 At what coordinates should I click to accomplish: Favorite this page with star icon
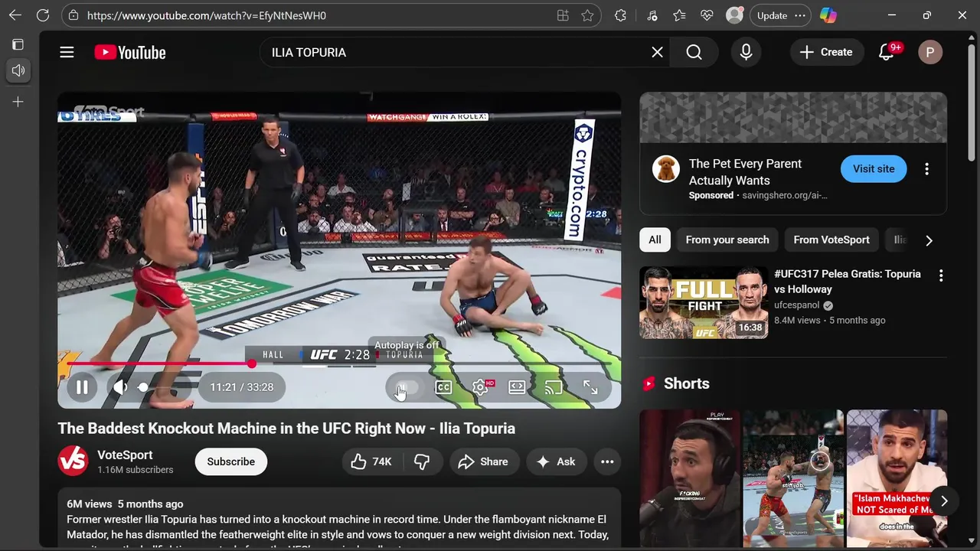click(587, 15)
